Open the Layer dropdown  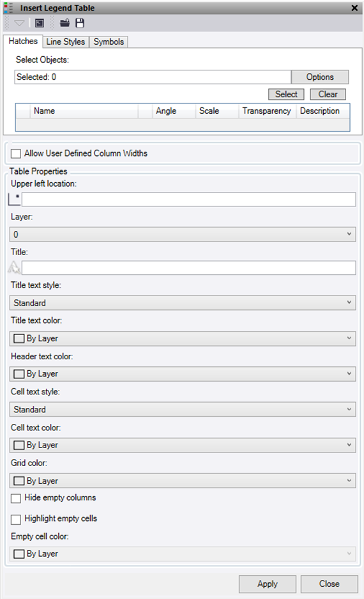coord(183,234)
